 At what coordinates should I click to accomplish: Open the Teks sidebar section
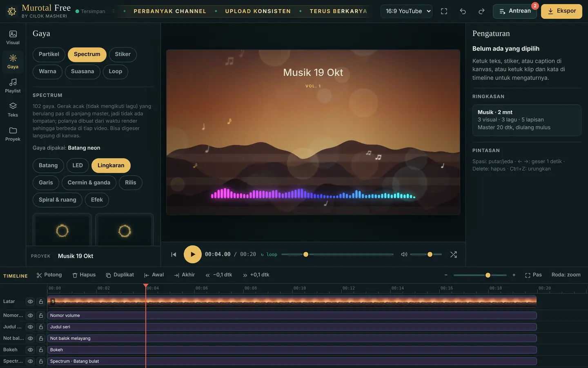[13, 110]
